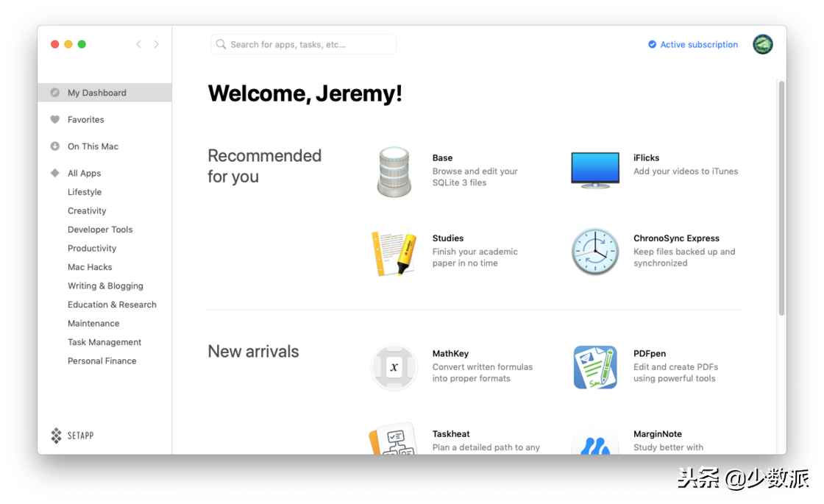Click the Taskheat app title
The height and width of the screenshot is (504, 824).
(x=451, y=434)
